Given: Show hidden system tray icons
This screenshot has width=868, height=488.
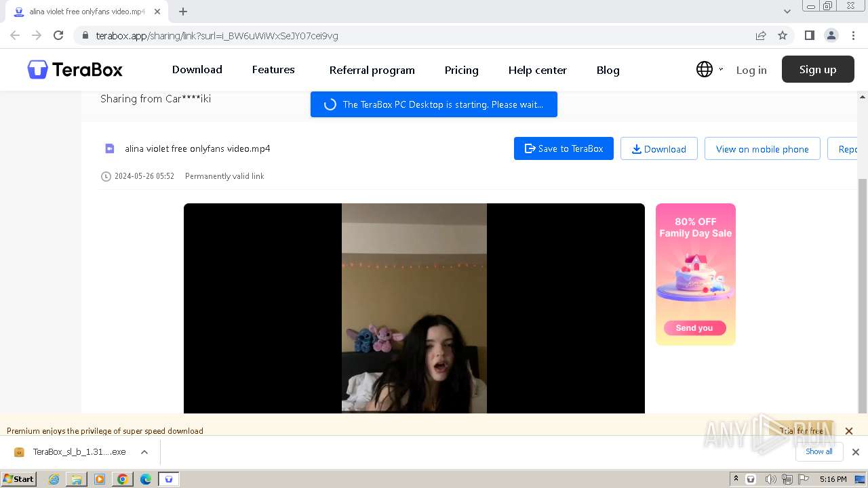Looking at the screenshot, I should click(x=736, y=479).
